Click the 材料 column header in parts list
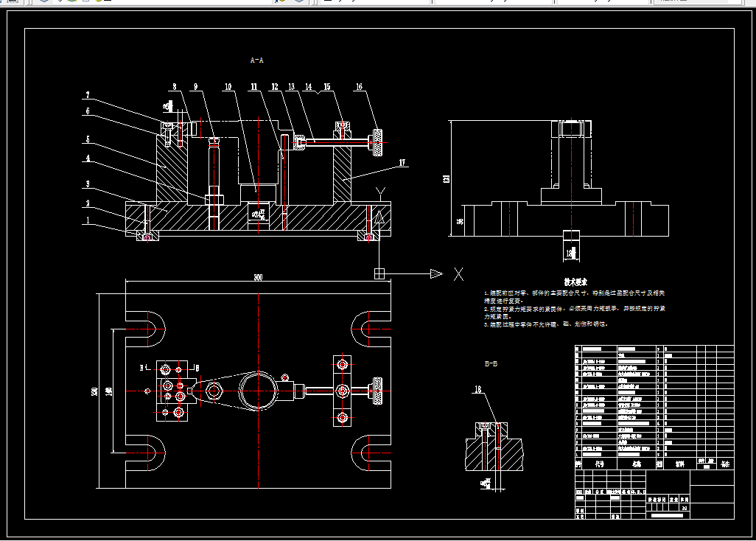 [x=680, y=464]
